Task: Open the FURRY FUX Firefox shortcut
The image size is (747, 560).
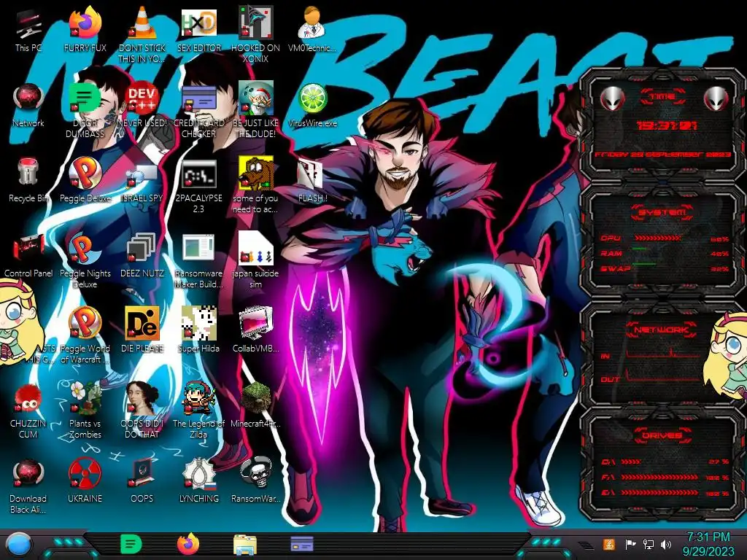Action: tap(85, 23)
